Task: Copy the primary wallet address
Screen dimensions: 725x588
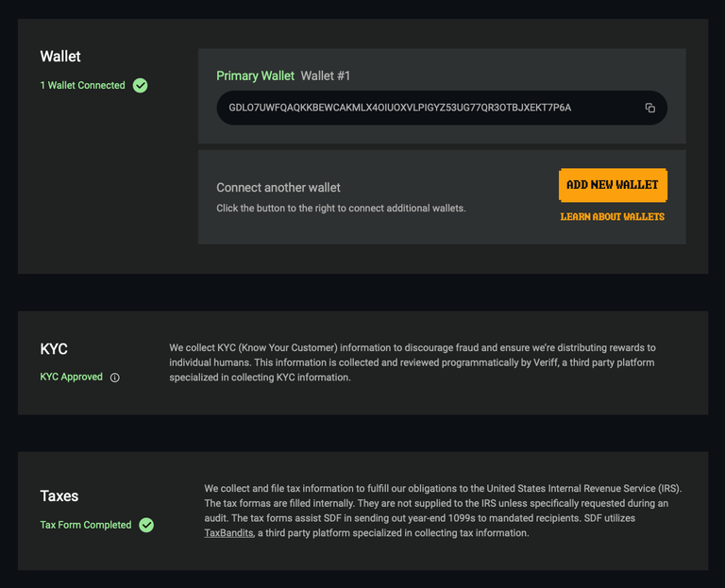Action: (649, 108)
